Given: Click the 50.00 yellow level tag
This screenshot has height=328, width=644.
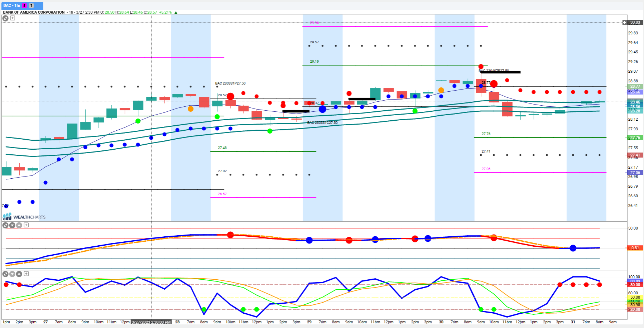Looking at the screenshot, I should pos(635,297).
